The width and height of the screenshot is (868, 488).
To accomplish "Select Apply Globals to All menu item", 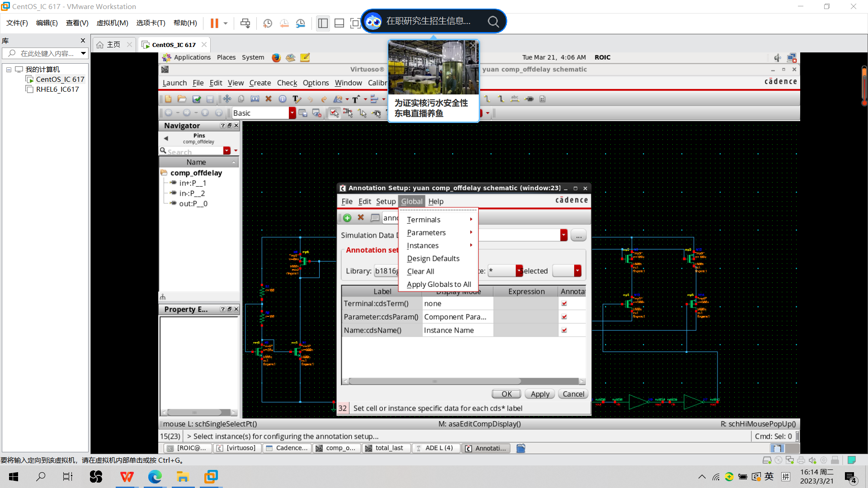I will 439,284.
